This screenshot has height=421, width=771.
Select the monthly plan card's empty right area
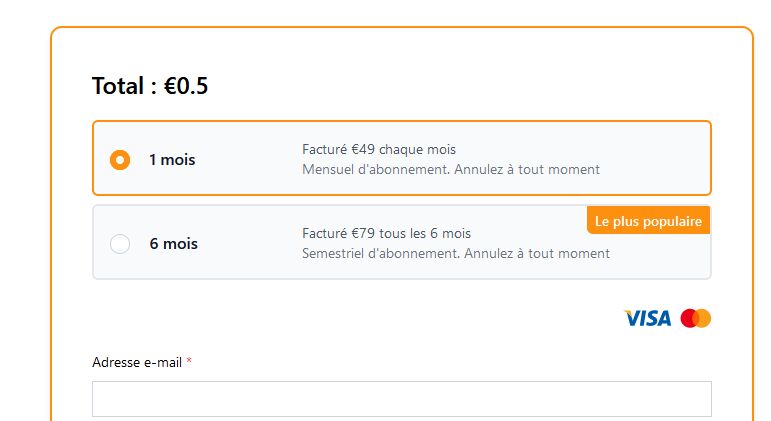click(x=656, y=158)
